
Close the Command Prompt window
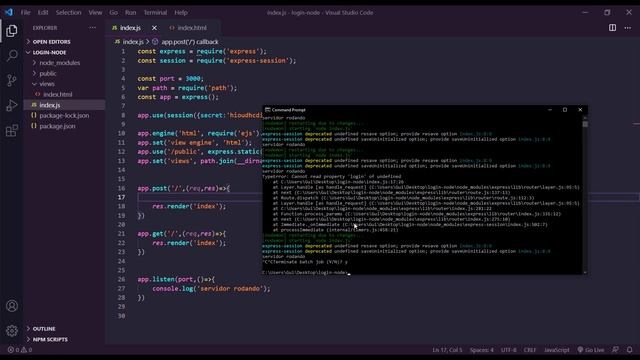[580, 109]
